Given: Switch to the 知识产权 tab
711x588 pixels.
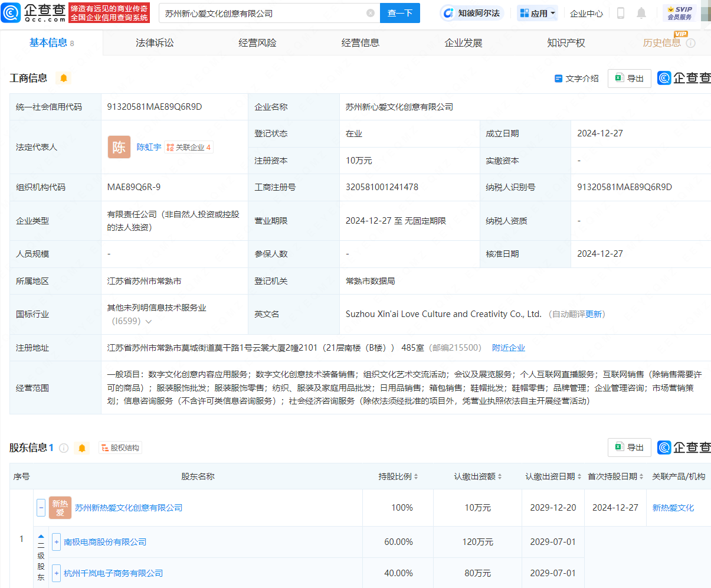Looking at the screenshot, I should pyautogui.click(x=566, y=43).
